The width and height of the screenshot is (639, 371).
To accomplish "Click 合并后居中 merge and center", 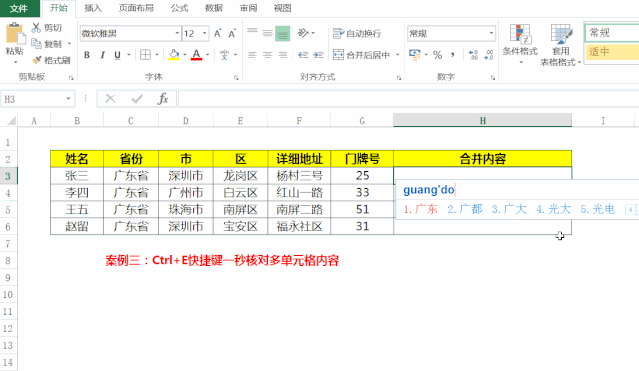I will pos(361,55).
